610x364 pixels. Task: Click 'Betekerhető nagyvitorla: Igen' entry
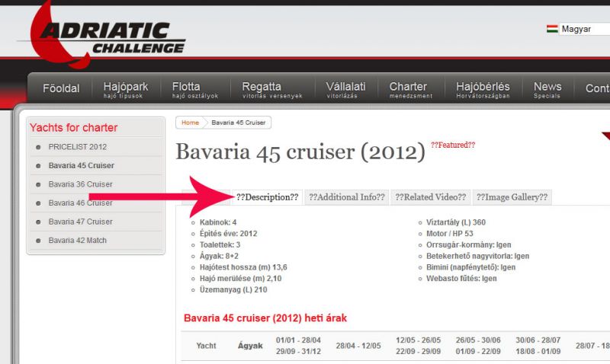coord(478,256)
